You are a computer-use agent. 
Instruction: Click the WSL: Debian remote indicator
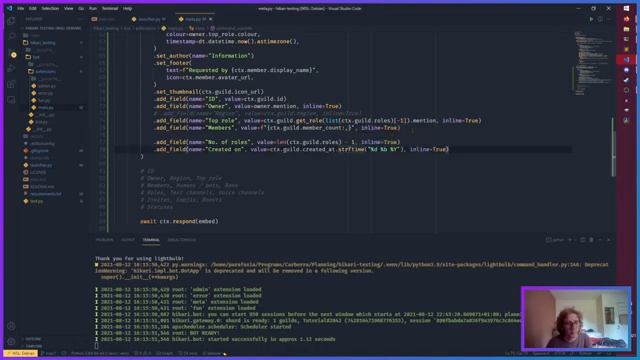pyautogui.click(x=20, y=353)
